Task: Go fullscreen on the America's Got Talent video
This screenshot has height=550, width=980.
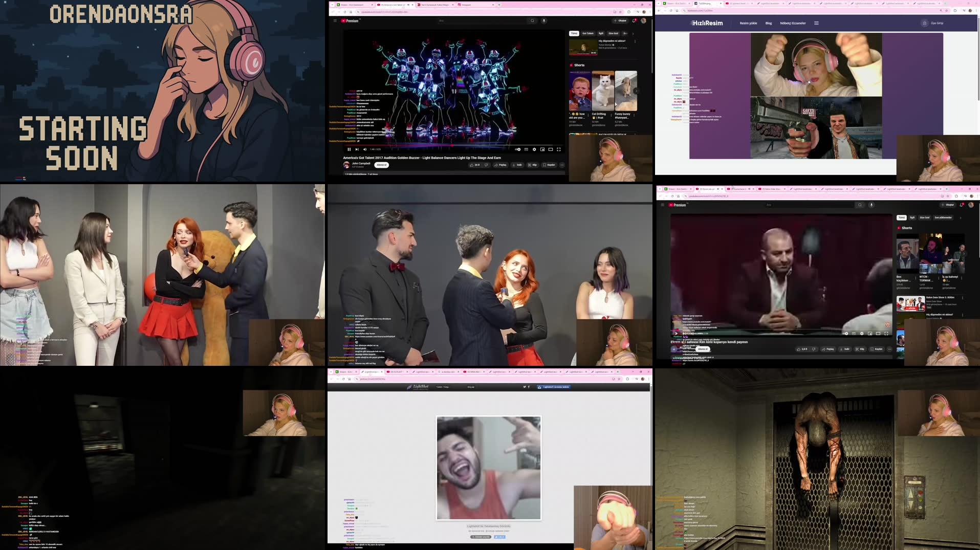Action: (x=559, y=149)
